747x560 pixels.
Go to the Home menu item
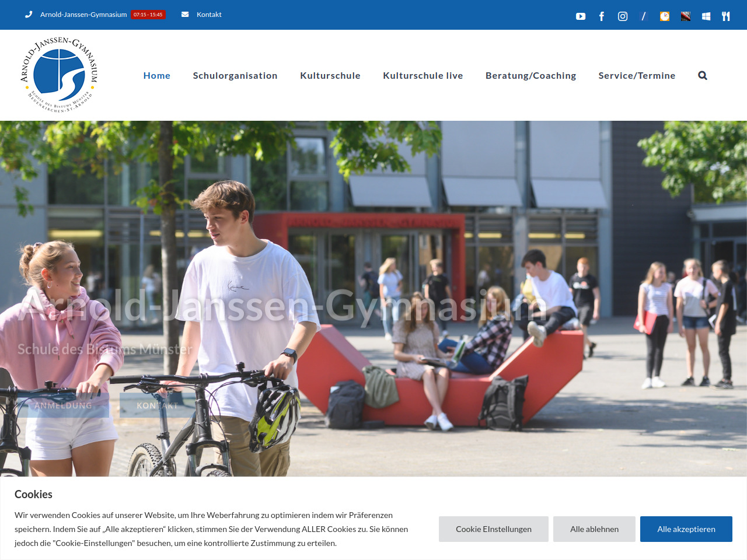pos(157,75)
